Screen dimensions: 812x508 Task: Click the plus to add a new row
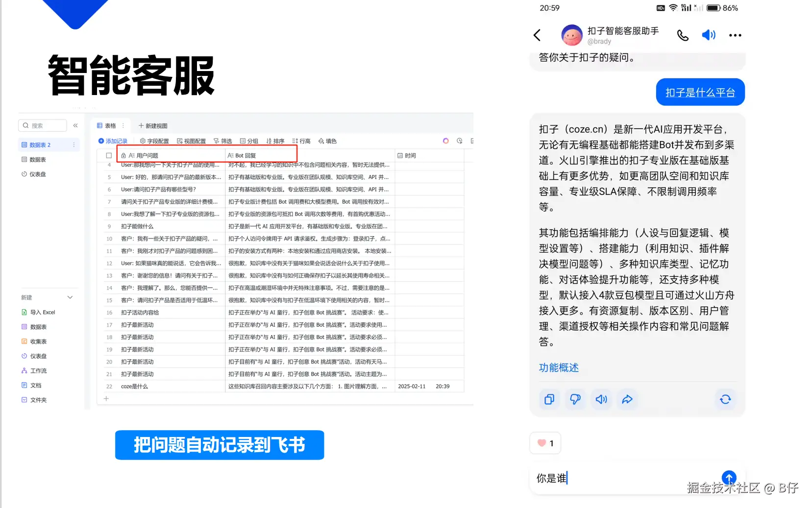point(106,399)
